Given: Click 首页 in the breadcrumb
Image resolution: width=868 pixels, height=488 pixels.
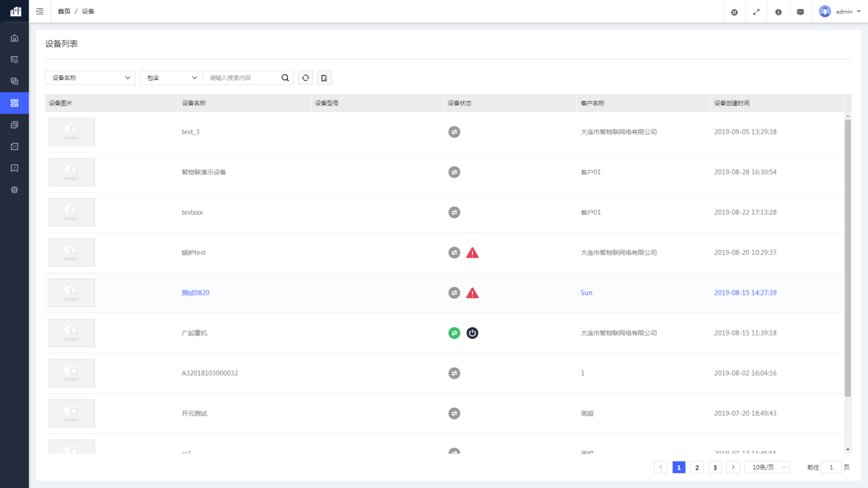Looking at the screenshot, I should pos(64,12).
